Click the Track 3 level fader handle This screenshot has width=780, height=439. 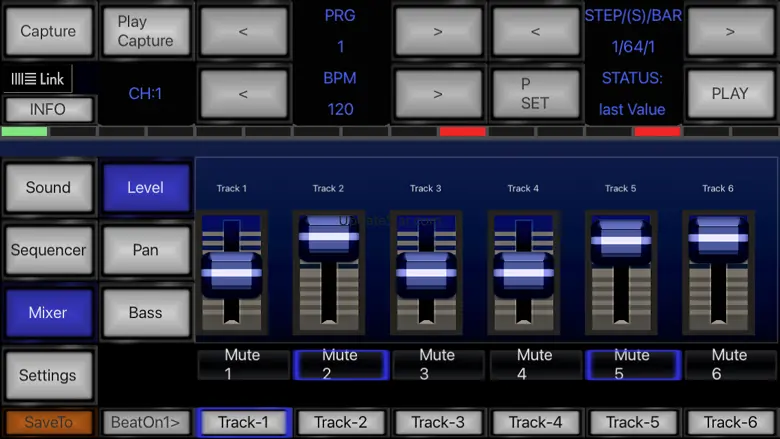click(426, 272)
